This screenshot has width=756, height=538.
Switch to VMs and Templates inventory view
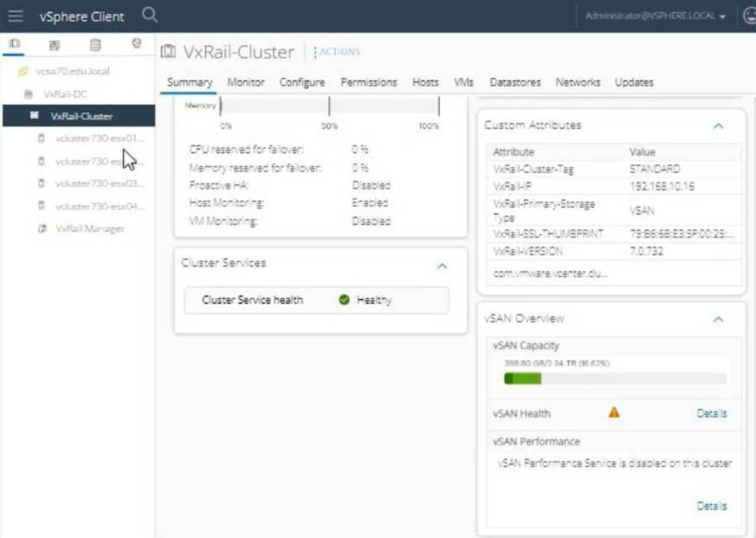pos(54,45)
